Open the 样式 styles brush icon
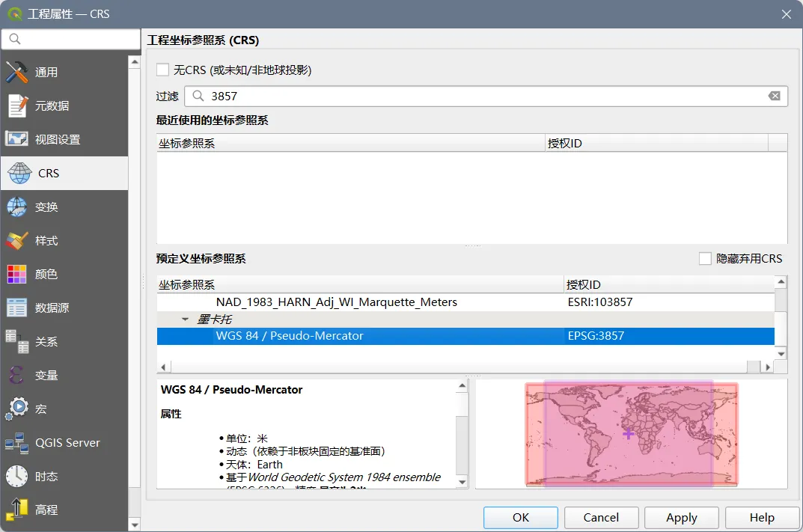Viewport: 803px width, 532px height. [x=17, y=240]
